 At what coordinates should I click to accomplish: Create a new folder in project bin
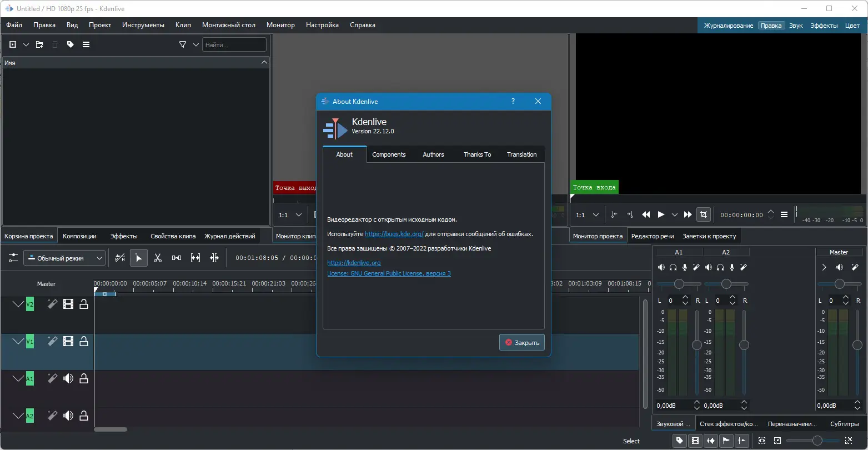coord(39,44)
